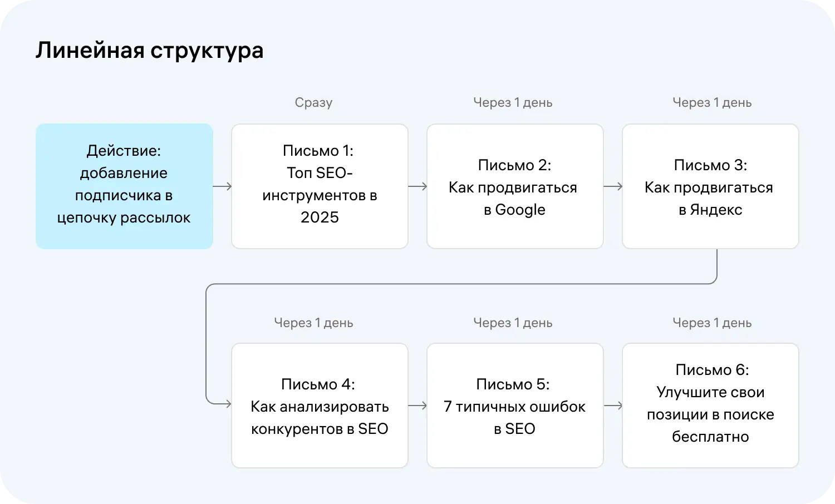This screenshot has width=835, height=504.
Task: Click the 'Письмо 5: 7 типичных ошибок в SEO' box
Action: click(x=514, y=406)
